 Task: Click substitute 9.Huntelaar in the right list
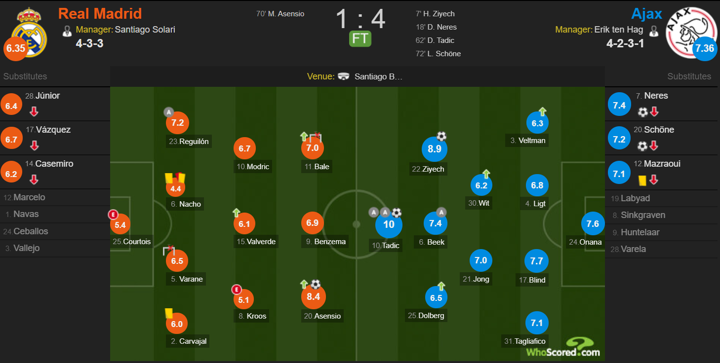(x=636, y=232)
